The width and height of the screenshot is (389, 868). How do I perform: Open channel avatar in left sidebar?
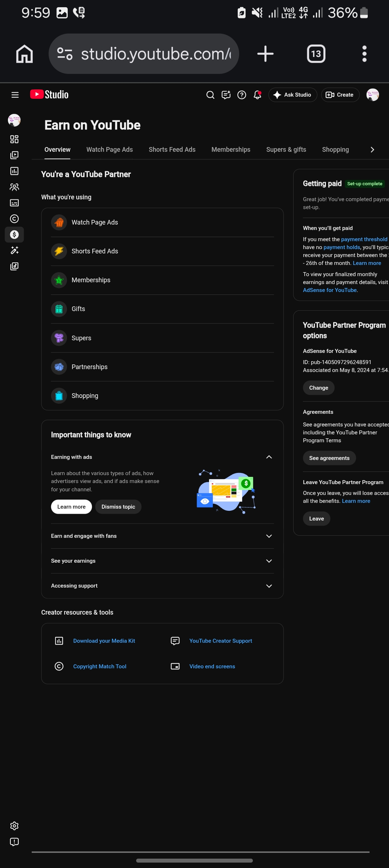[x=14, y=120]
